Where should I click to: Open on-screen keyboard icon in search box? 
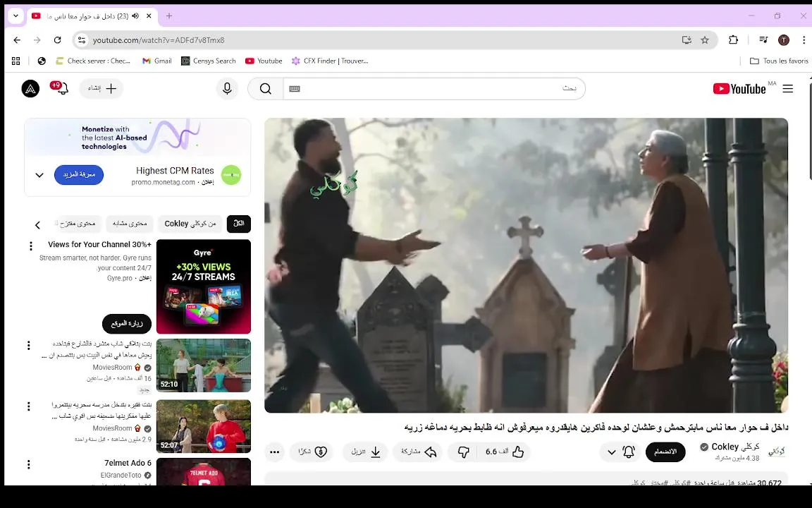(x=295, y=89)
